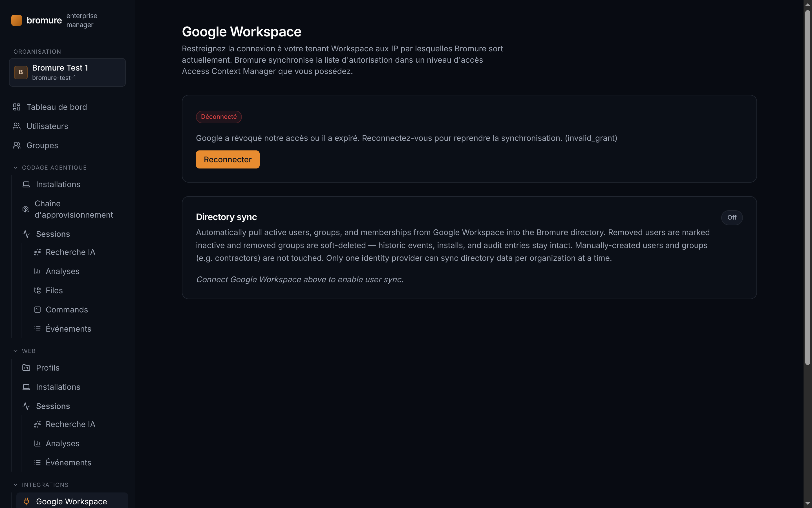Click the organisation avatar letter B

(21, 72)
